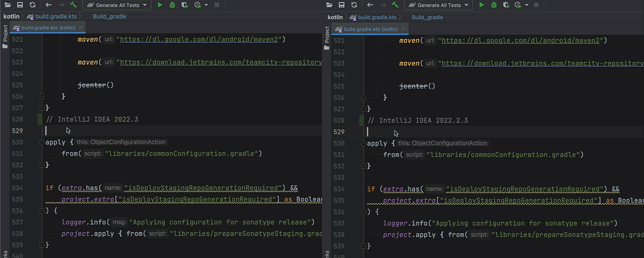Click Build_gradle breadcrumb in left window

pyautogui.click(x=109, y=16)
